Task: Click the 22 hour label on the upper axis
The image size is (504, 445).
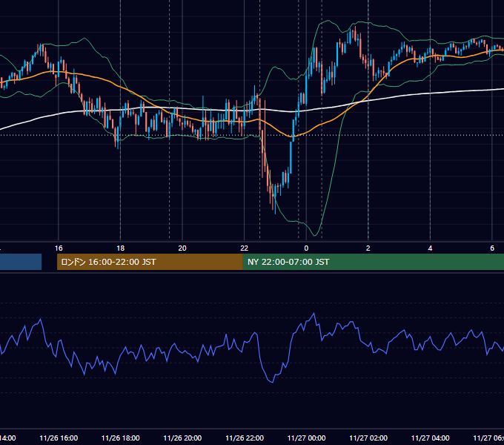Action: coord(245,248)
